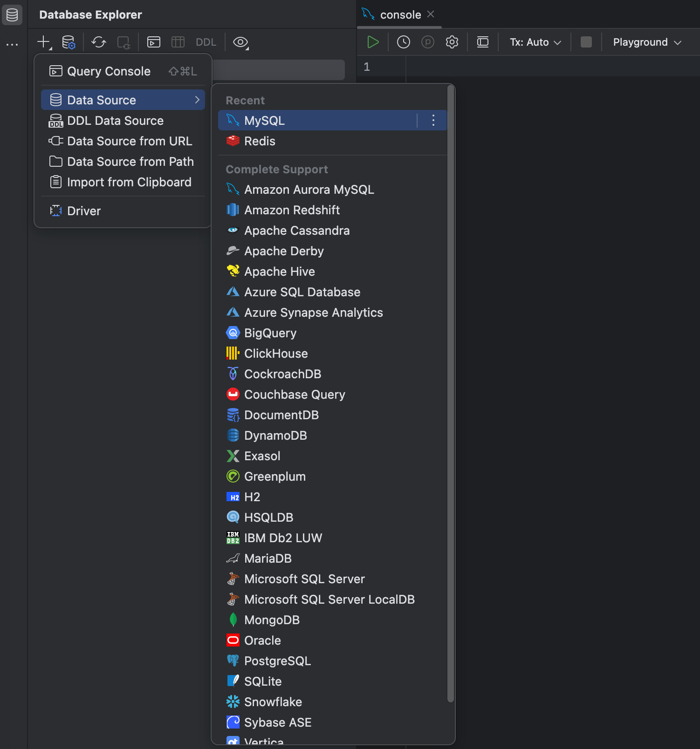This screenshot has height=749, width=700.
Task: Click the plus New button
Action: (43, 42)
